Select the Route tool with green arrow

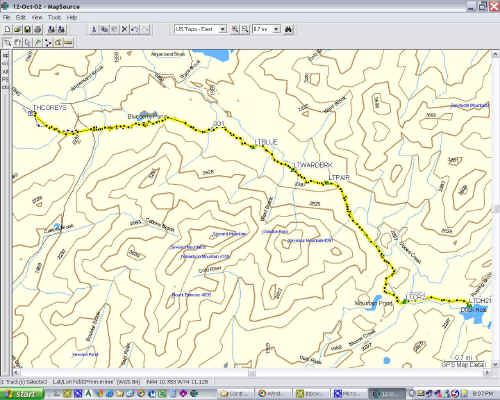(38, 43)
